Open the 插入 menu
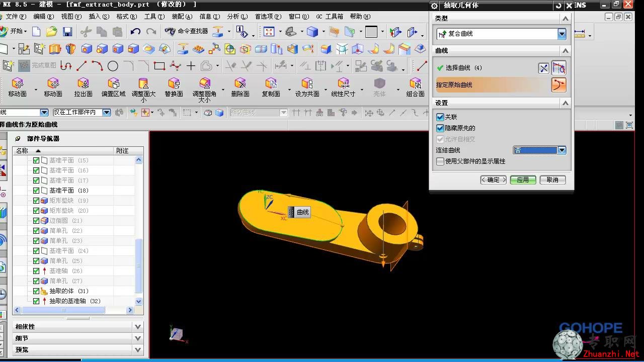Viewport: 644px width, 362px height. click(x=99, y=17)
